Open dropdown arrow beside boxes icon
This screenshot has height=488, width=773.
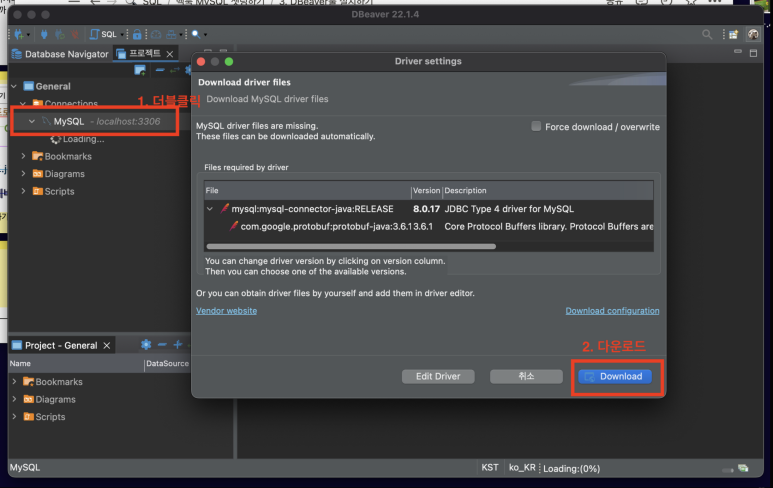(180, 35)
